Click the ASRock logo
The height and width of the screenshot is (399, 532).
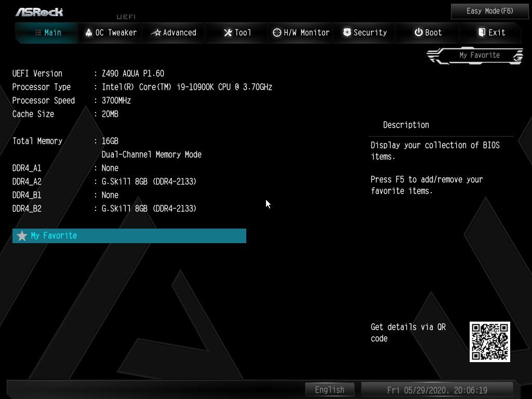[x=39, y=12]
